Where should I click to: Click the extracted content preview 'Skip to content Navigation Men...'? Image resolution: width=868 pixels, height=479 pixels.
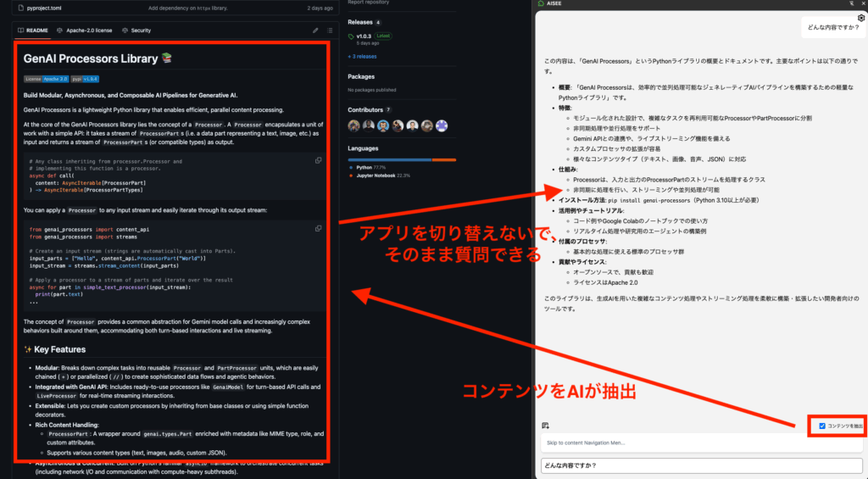pyautogui.click(x=701, y=443)
